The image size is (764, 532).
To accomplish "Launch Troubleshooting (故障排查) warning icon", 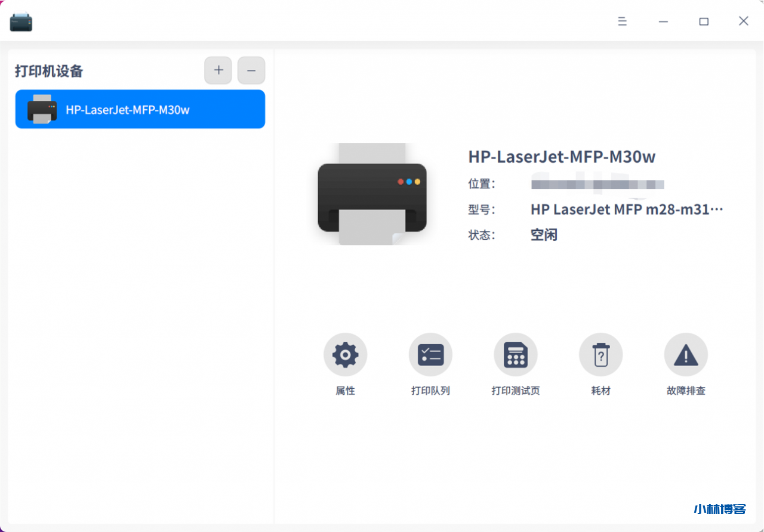I will tap(686, 355).
